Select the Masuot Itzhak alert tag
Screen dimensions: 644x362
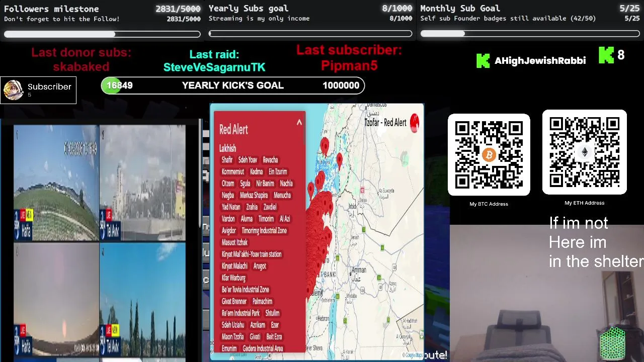coord(235,242)
